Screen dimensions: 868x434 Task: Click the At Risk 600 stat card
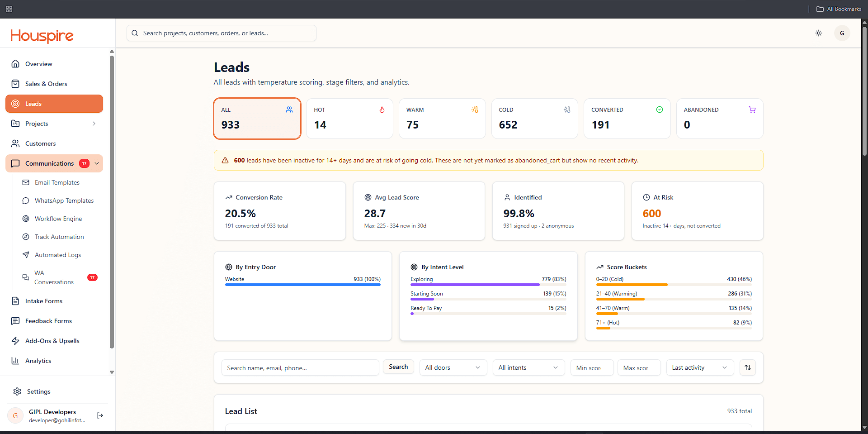click(x=698, y=211)
